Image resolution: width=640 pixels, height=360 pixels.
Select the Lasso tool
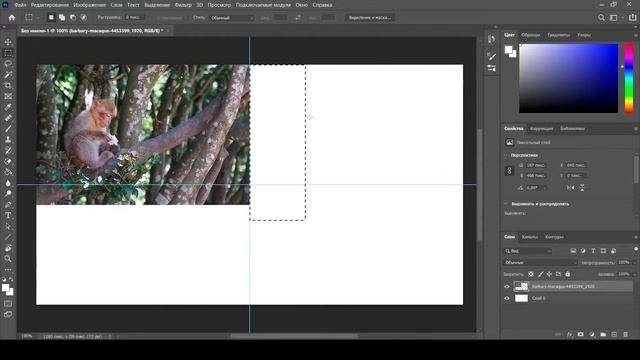[x=8, y=64]
